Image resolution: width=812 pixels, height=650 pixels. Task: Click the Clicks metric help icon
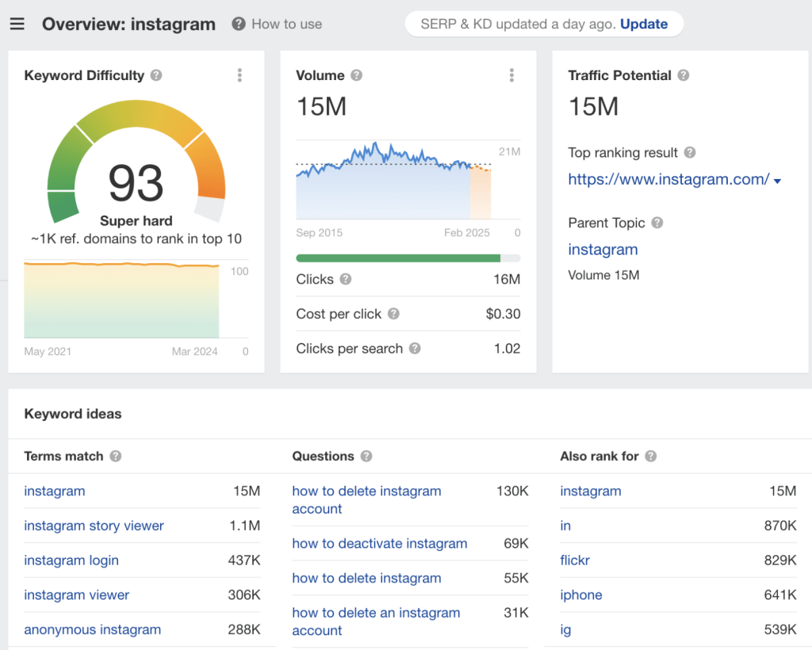pos(346,280)
